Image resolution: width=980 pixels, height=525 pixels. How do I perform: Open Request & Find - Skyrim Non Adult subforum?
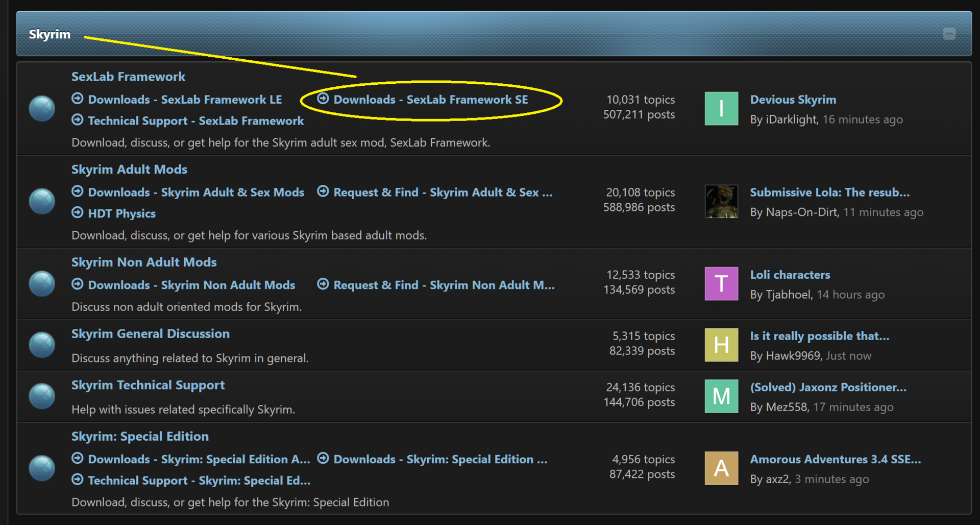(x=444, y=285)
